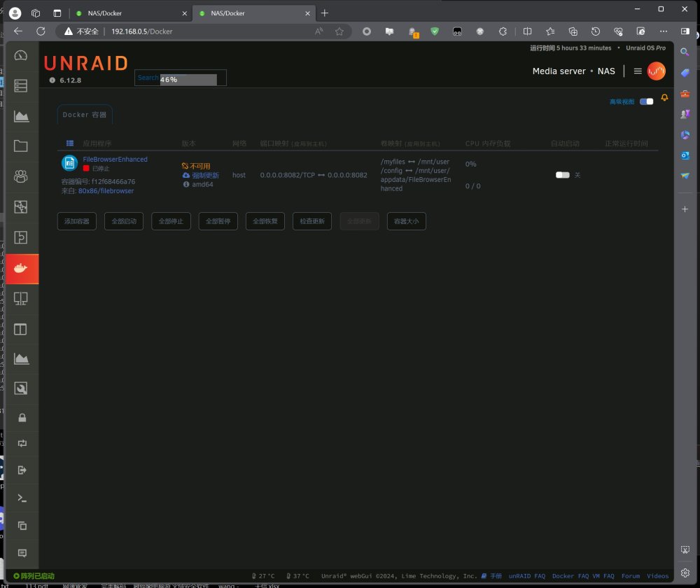Switch to first NAS/Docker browser tab

pyautogui.click(x=131, y=13)
